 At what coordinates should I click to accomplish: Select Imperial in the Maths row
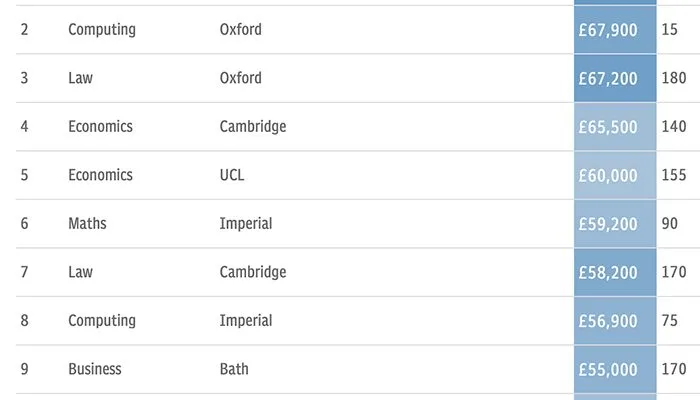click(246, 224)
